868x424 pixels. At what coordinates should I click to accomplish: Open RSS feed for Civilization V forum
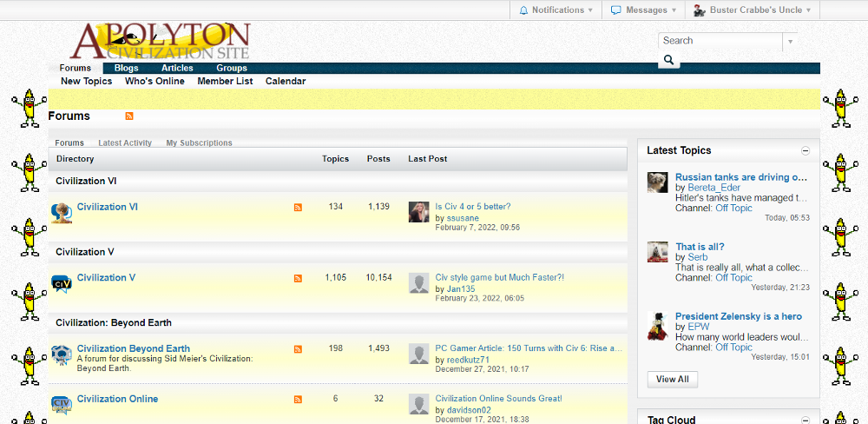click(x=298, y=278)
